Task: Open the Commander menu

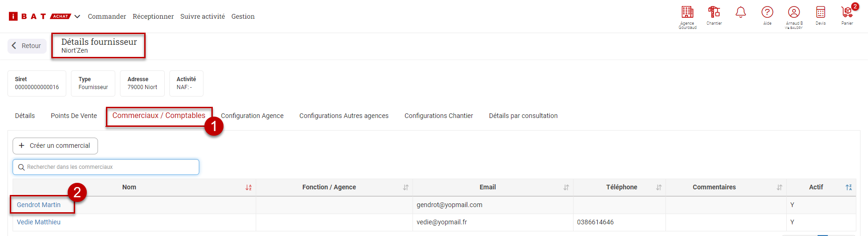Action: pyautogui.click(x=107, y=16)
